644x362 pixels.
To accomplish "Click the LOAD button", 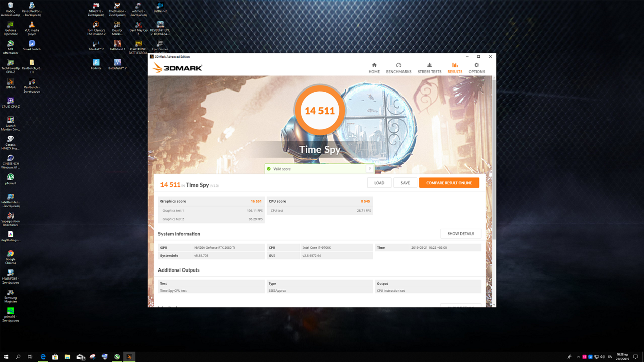I will [x=379, y=183].
